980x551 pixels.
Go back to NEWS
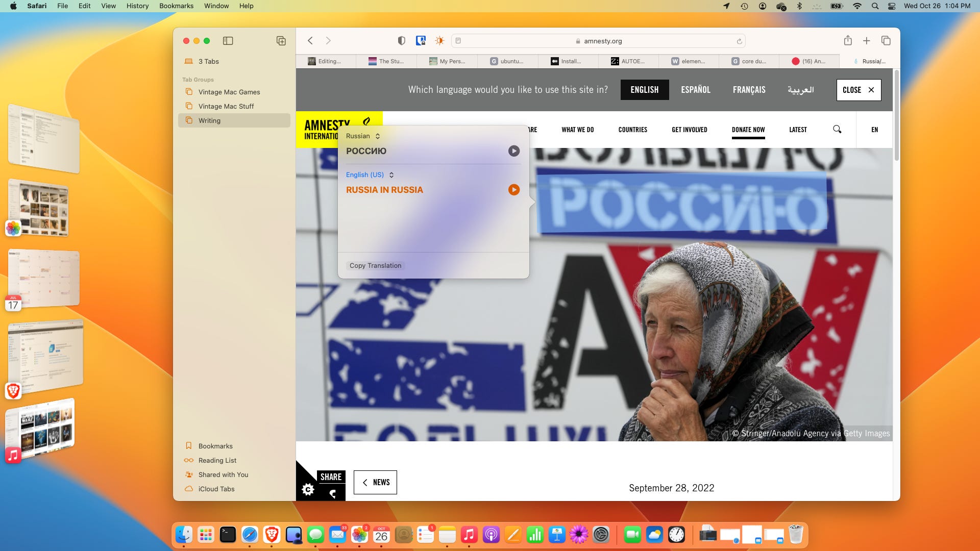point(375,482)
